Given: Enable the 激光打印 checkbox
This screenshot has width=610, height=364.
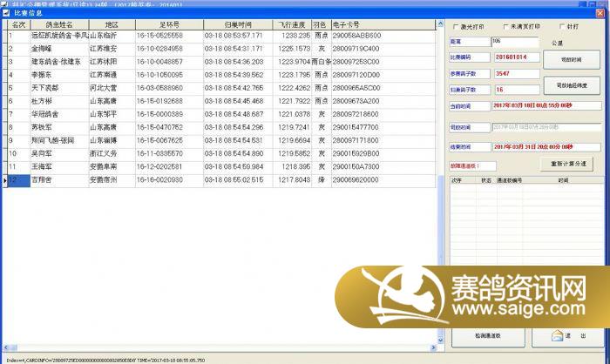Looking at the screenshot, I should pos(455,26).
